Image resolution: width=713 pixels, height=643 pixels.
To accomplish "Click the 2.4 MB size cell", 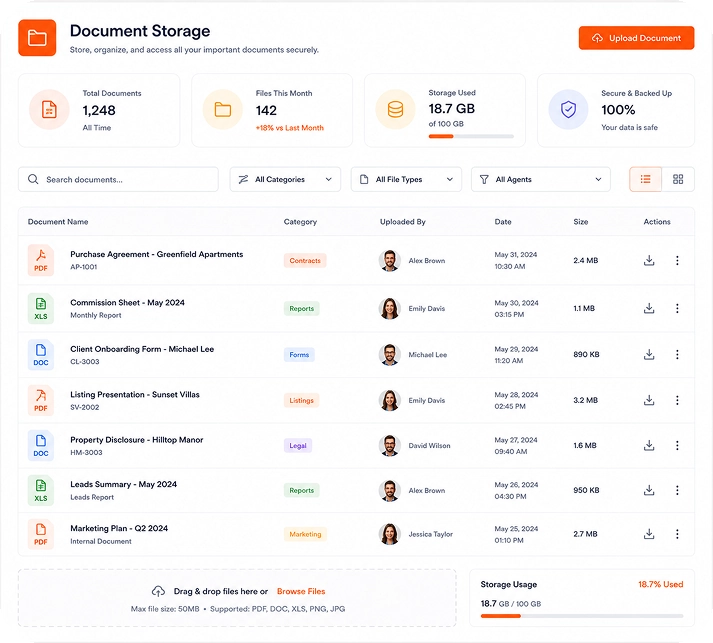I will pos(586,261).
